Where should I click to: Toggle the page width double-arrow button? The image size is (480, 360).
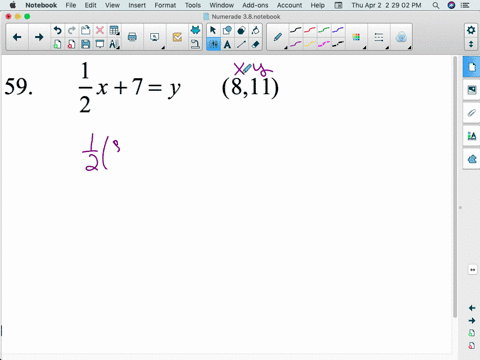[x=472, y=270]
